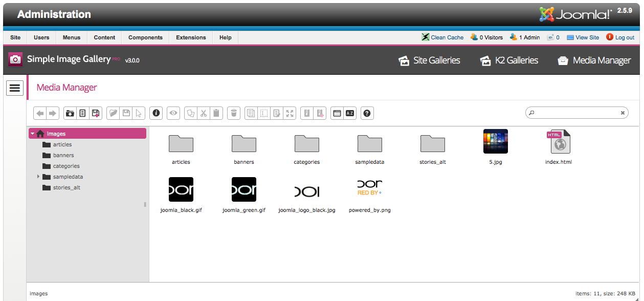Switch to K2 Galleries tab
This screenshot has height=301, width=644.
509,60
